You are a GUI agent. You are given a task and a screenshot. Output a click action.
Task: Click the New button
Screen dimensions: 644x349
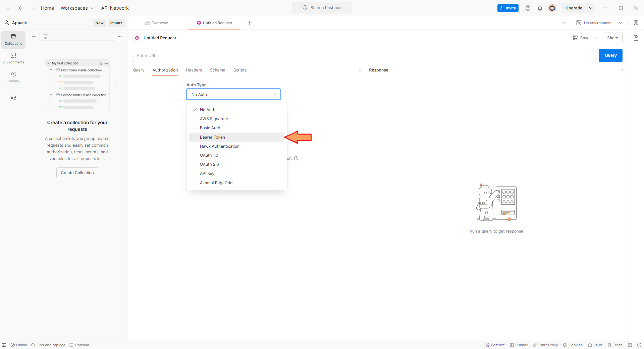coord(100,23)
